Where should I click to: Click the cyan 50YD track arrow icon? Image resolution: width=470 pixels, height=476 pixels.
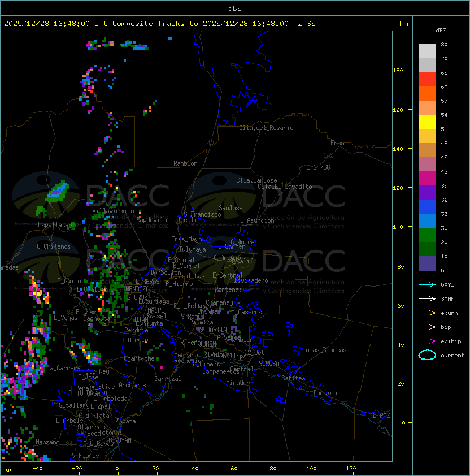point(427,284)
